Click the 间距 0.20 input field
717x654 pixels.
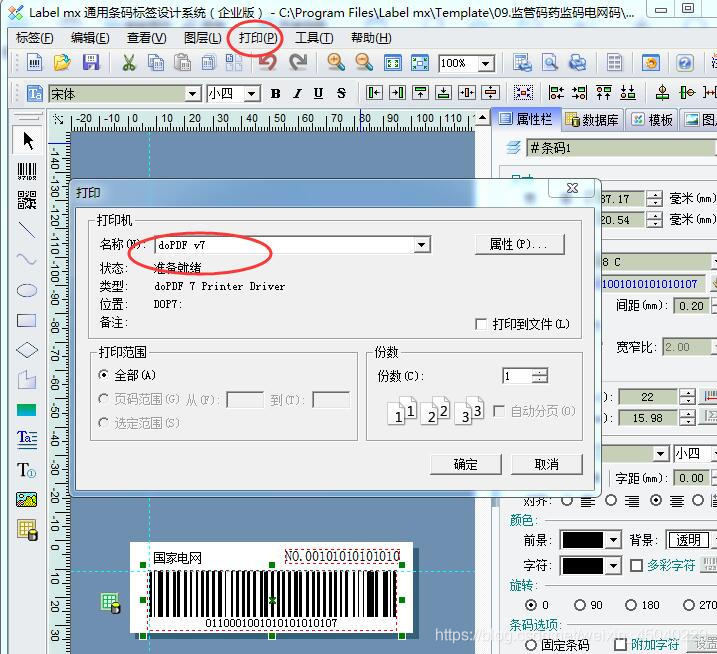[x=691, y=306]
